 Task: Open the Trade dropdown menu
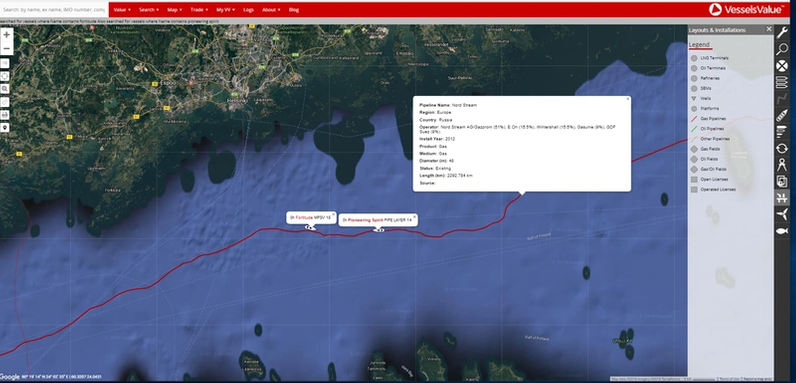pos(198,10)
